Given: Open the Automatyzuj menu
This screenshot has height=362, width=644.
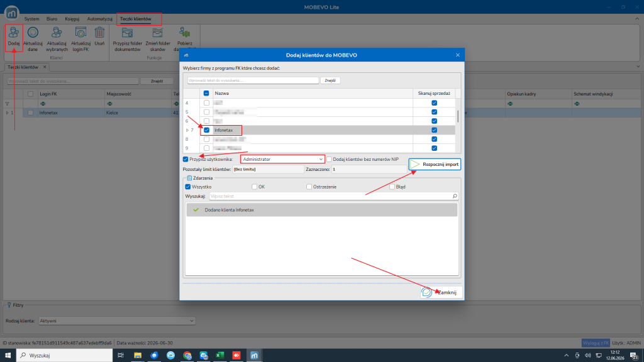Looking at the screenshot, I should point(99,19).
